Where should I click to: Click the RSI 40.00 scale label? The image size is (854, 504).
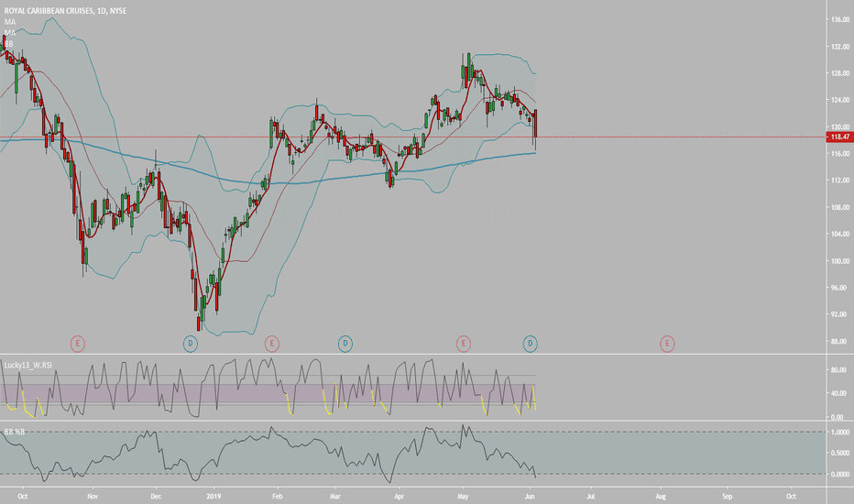[x=838, y=393]
